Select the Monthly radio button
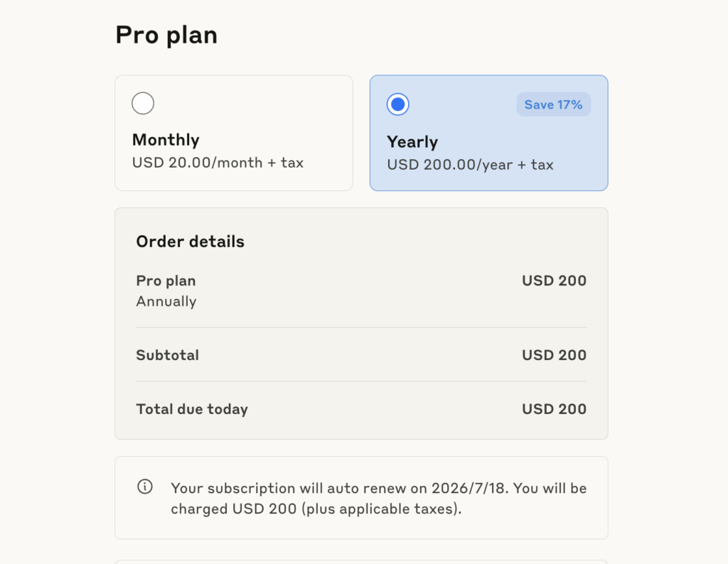The height and width of the screenshot is (564, 728). (x=143, y=104)
